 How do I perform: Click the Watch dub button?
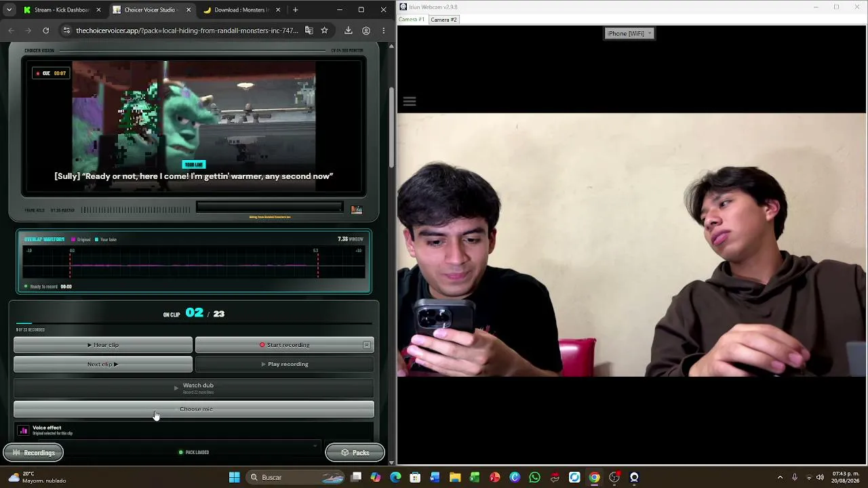click(x=194, y=388)
